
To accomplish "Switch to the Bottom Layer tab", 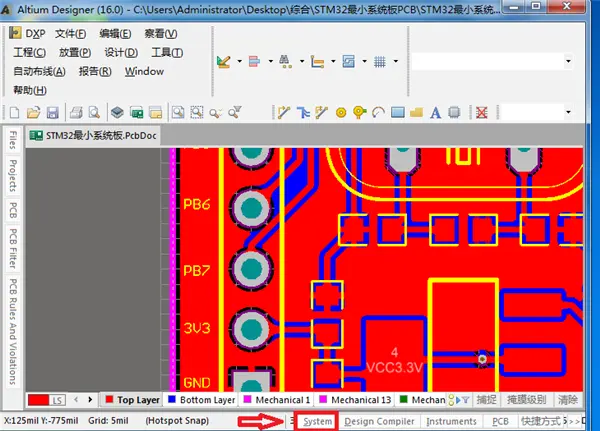I will (201, 400).
